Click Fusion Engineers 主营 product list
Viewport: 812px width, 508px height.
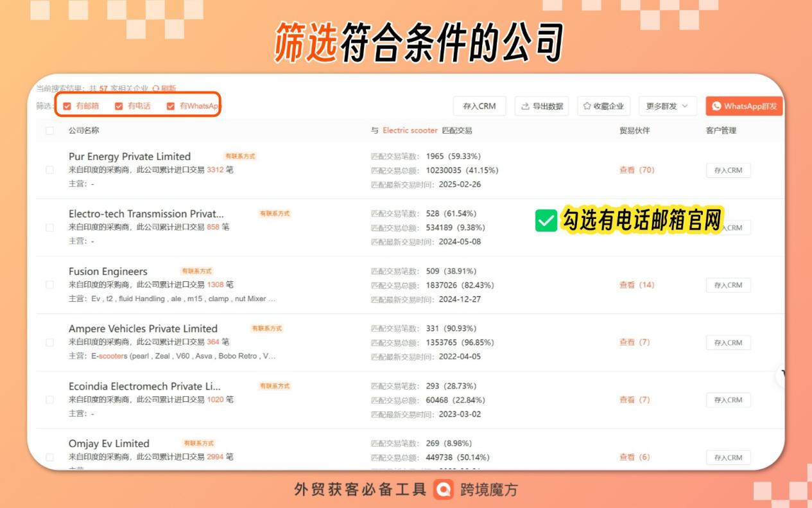[184, 299]
